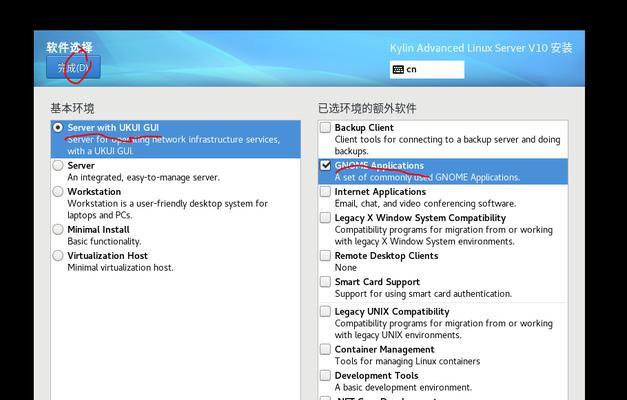627x400 pixels.
Task: Toggle the Smart Card Support checkbox
Action: [x=325, y=282]
